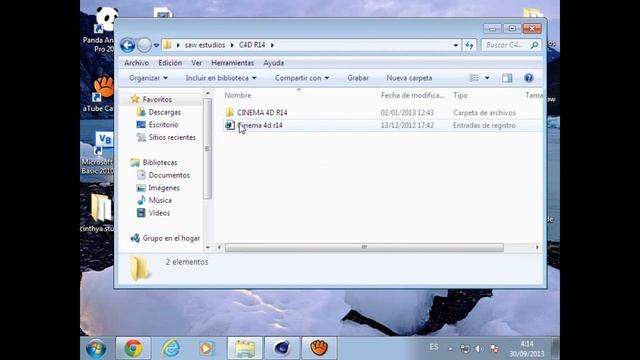Click the greyed forward navigation arrow
The width and height of the screenshot is (640, 360).
(x=144, y=45)
